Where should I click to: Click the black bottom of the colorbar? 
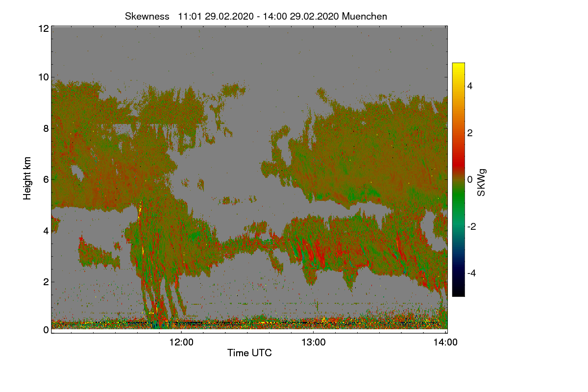pos(458,292)
